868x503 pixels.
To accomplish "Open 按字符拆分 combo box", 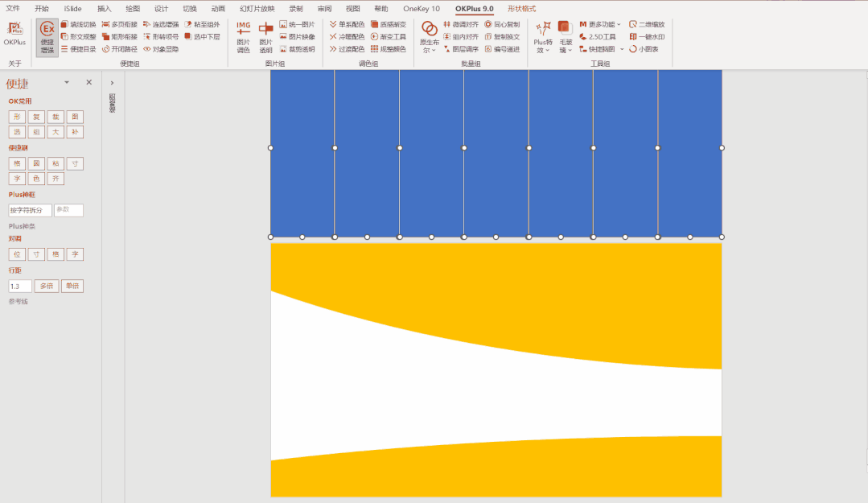I will click(30, 210).
